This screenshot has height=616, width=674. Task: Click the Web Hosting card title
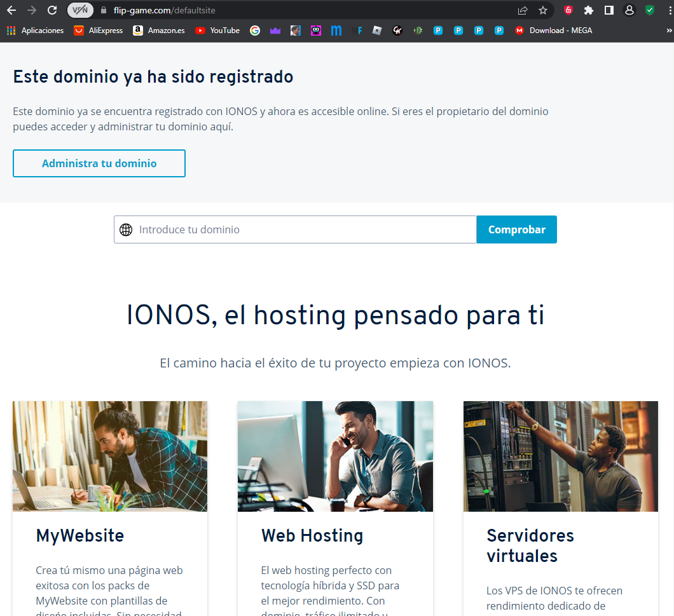[312, 536]
